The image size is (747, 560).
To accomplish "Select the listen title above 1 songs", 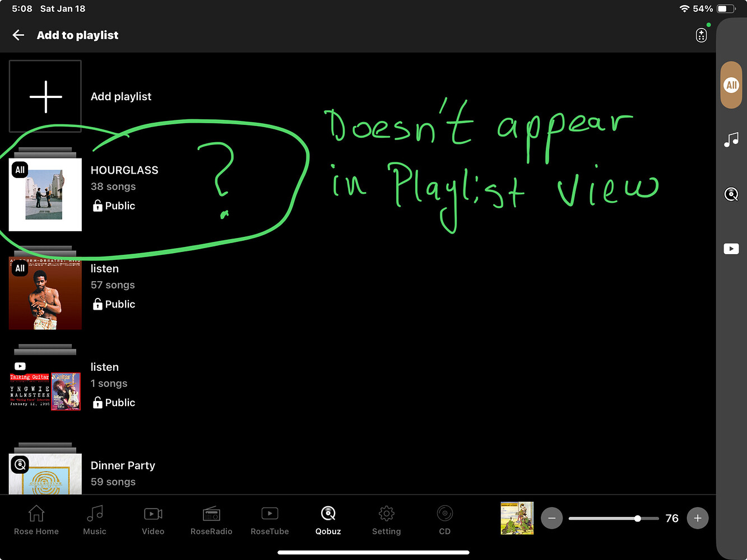I will pyautogui.click(x=105, y=367).
